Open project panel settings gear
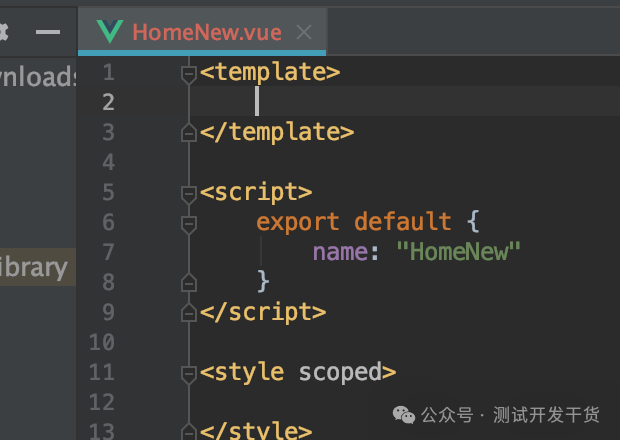The image size is (620, 440). click(x=3, y=32)
